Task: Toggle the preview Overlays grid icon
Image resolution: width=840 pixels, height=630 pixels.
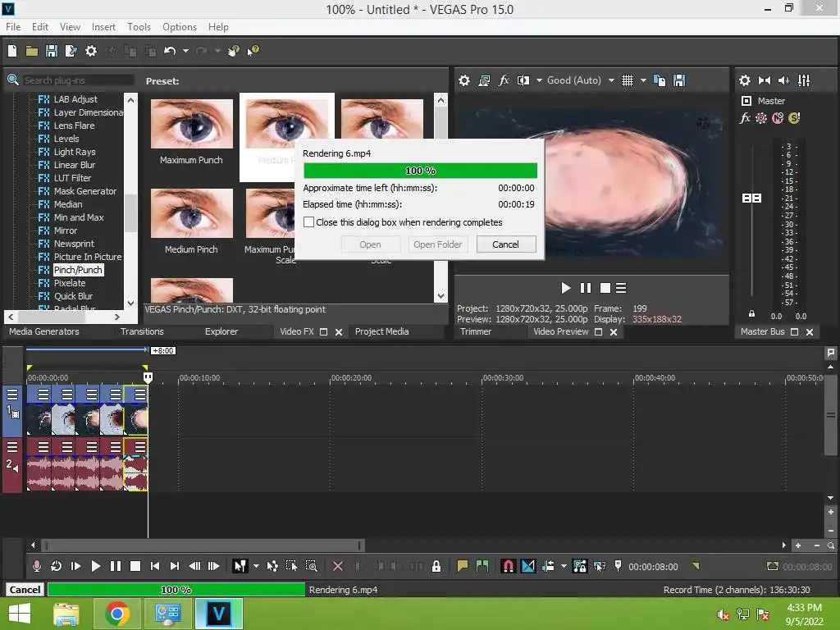Action: [628, 80]
